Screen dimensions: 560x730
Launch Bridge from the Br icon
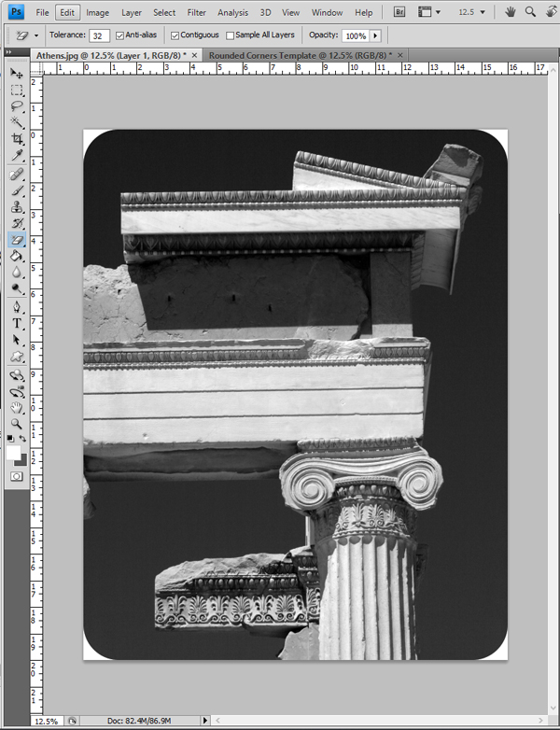[x=399, y=12]
